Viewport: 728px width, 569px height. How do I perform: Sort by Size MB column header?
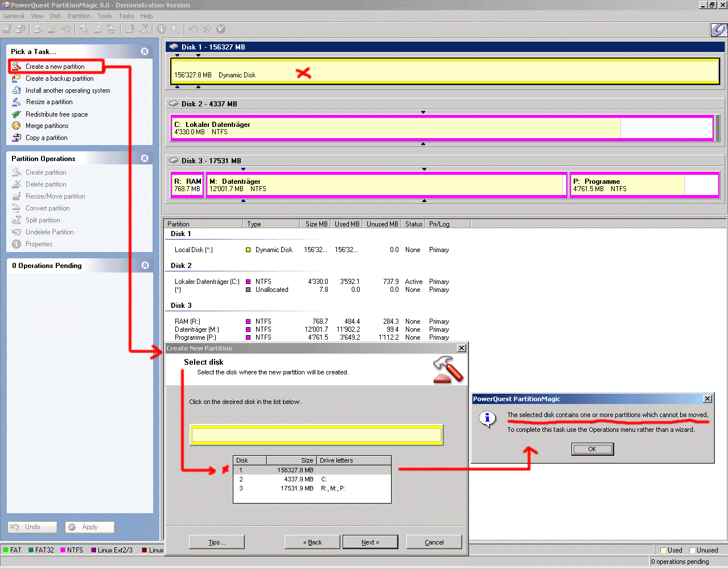coord(316,224)
